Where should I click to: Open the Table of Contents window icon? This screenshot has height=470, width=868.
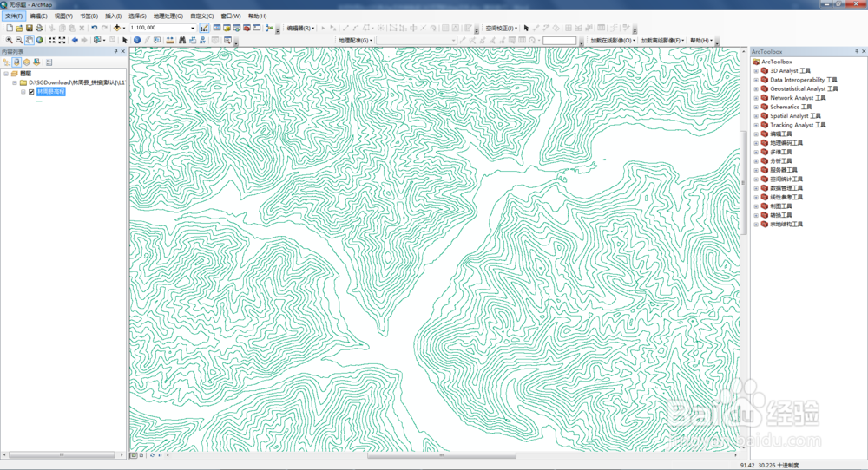tap(217, 28)
